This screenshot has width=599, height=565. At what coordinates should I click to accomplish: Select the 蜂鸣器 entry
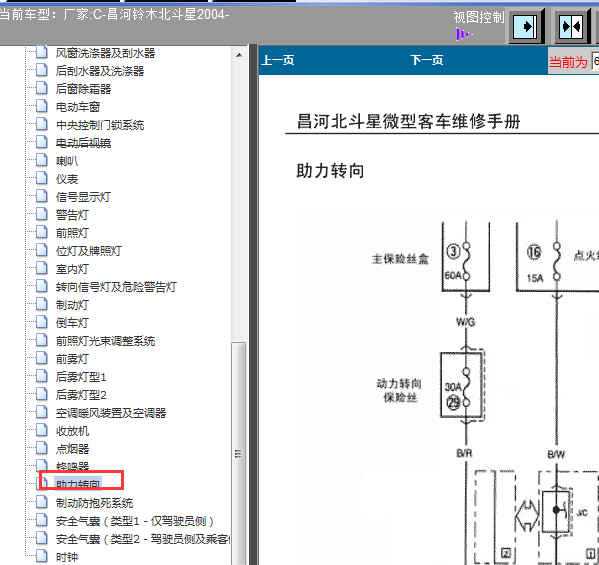(x=72, y=466)
